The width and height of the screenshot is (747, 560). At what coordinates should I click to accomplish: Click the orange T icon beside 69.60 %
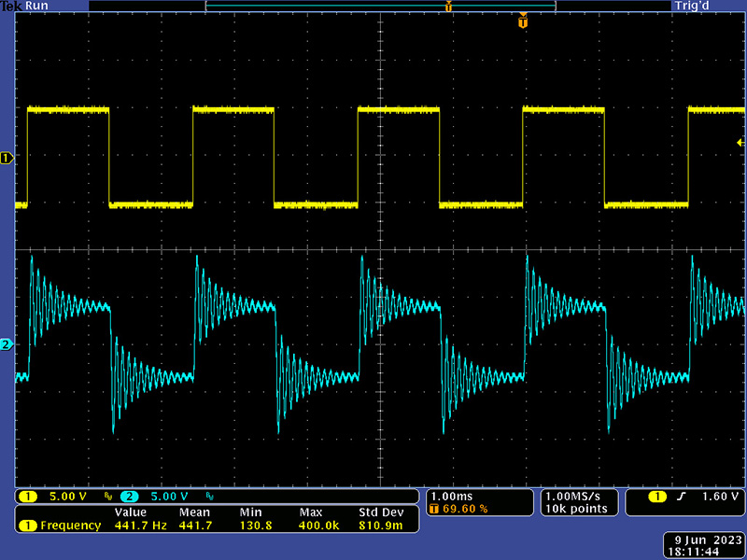tap(434, 509)
